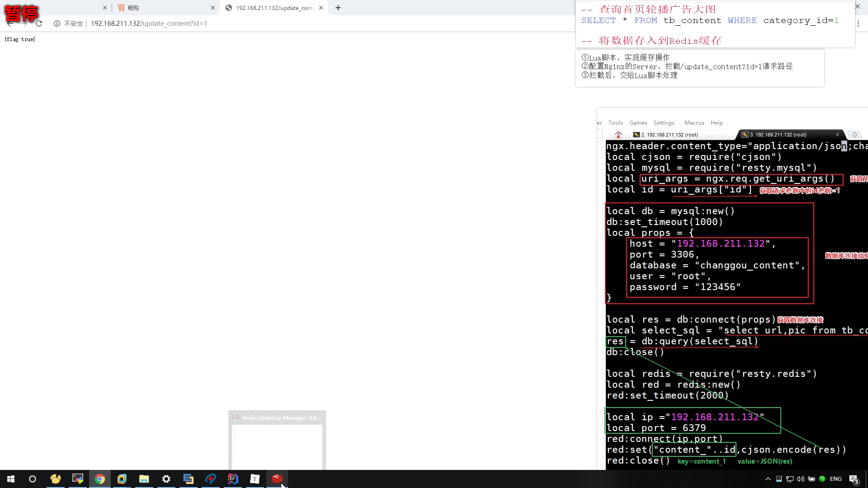Go back in Chrome browser history
Image resolution: width=868 pixels, height=488 pixels.
10,23
